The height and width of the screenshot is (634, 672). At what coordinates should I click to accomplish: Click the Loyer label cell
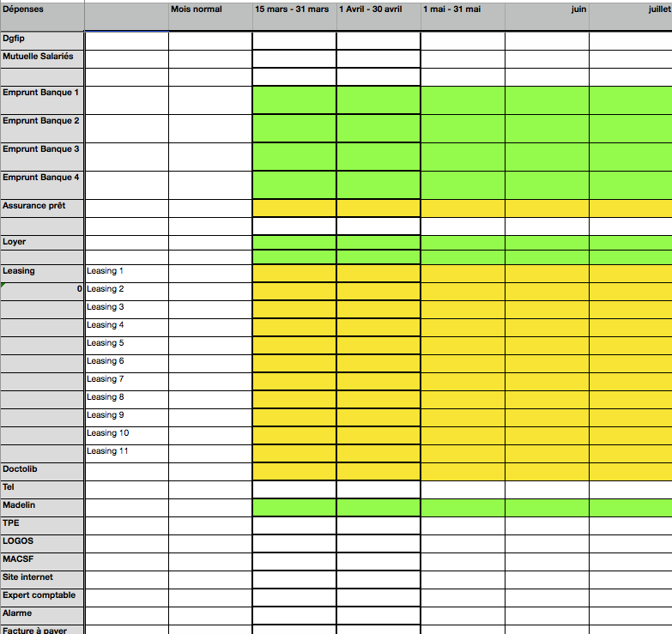(x=42, y=243)
